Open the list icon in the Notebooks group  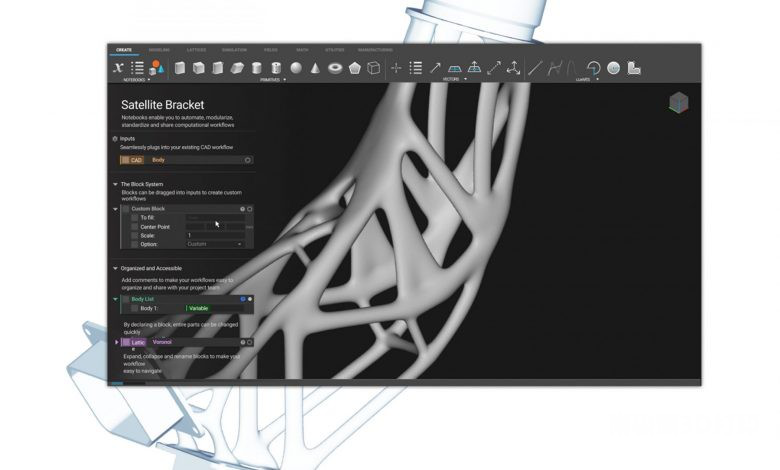[137, 68]
